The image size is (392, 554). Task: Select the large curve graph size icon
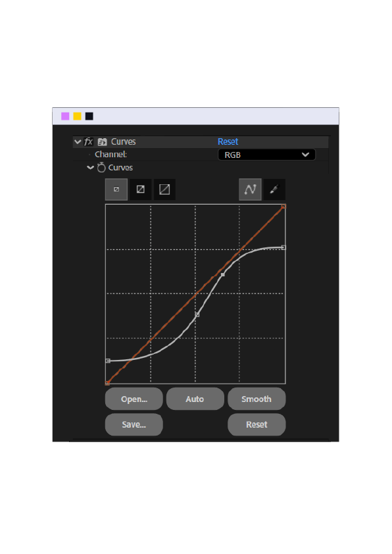(x=164, y=189)
